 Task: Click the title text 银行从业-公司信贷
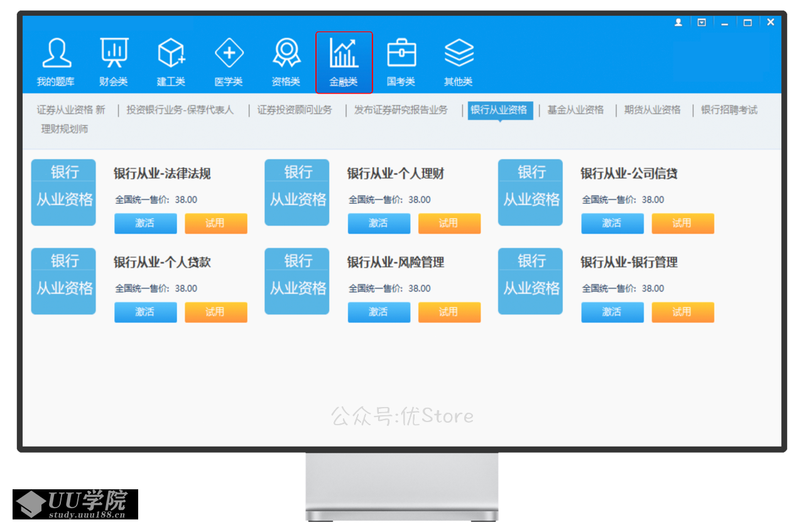pos(629,174)
